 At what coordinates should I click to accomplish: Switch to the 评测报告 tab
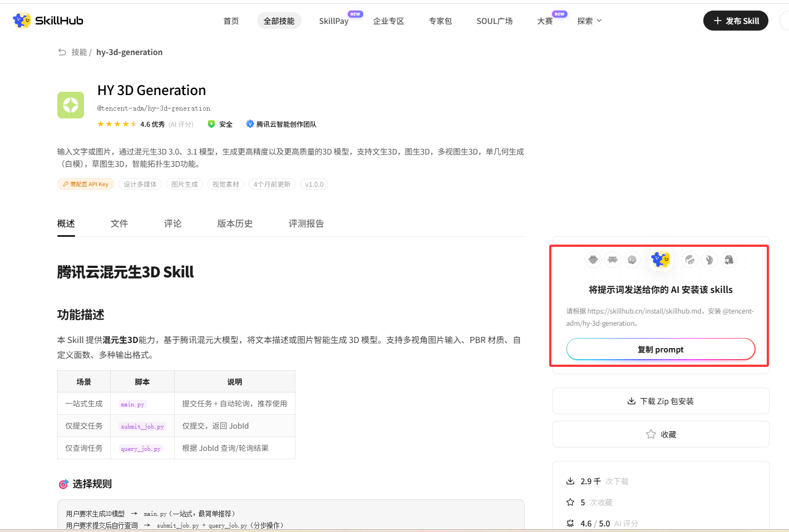[306, 223]
